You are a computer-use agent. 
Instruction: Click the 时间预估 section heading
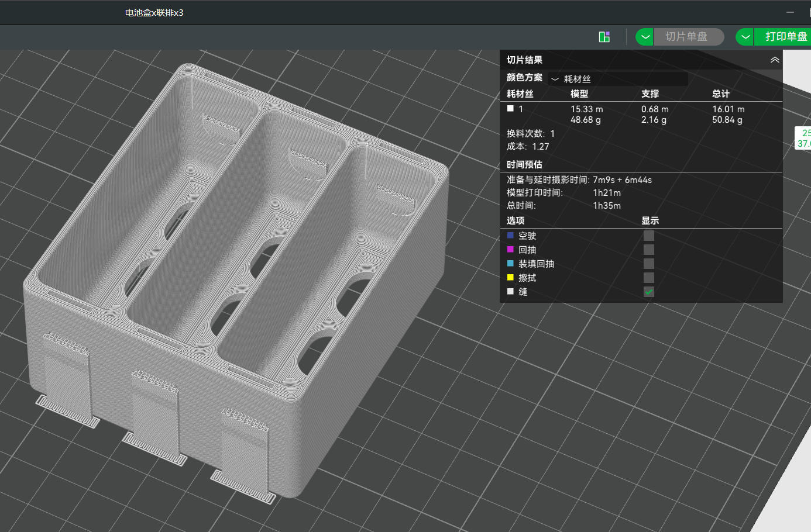(524, 165)
